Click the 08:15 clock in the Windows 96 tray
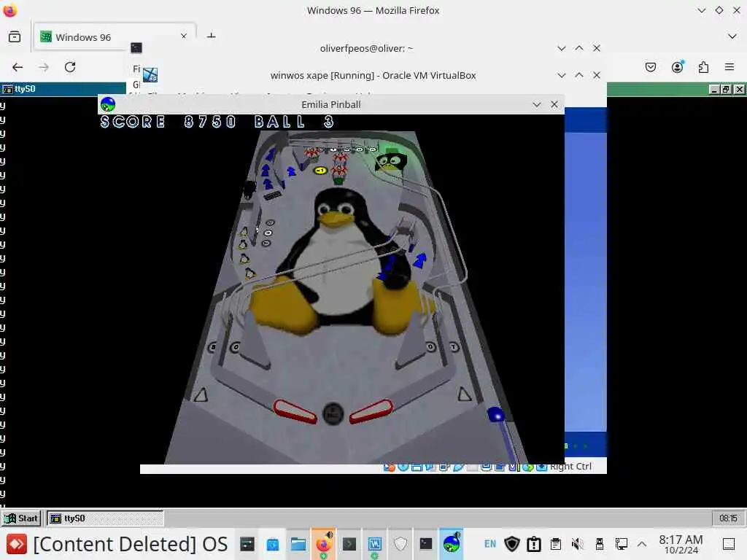The width and height of the screenshot is (747, 560). 728,518
